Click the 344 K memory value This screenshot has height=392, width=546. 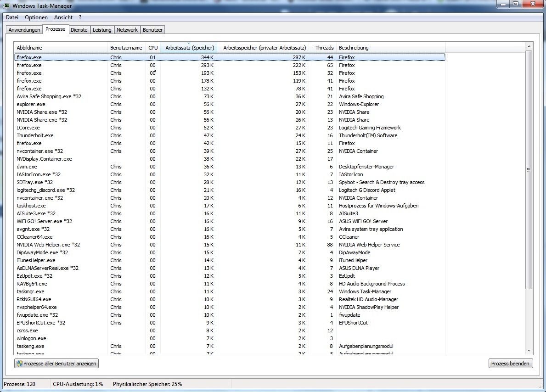(207, 57)
